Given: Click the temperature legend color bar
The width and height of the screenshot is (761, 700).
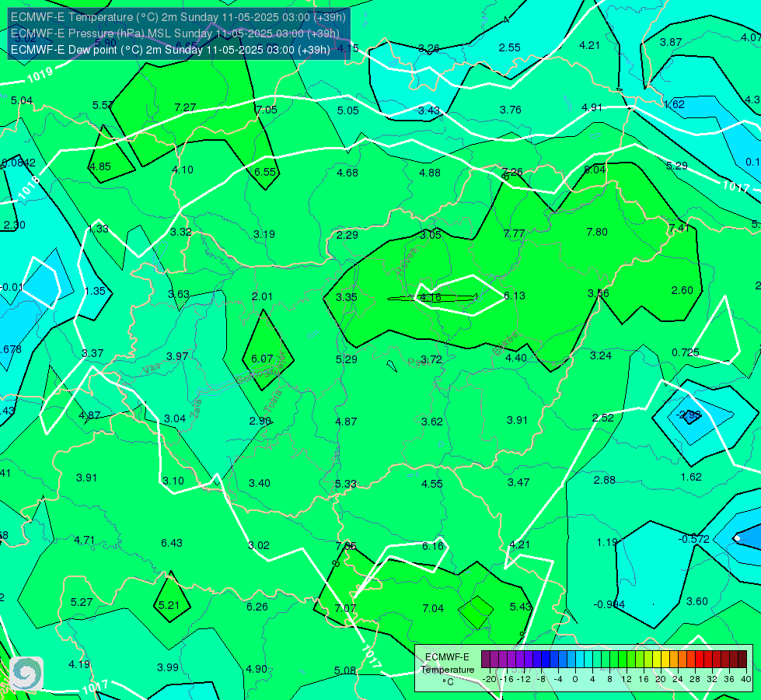Looking at the screenshot, I should 614,660.
